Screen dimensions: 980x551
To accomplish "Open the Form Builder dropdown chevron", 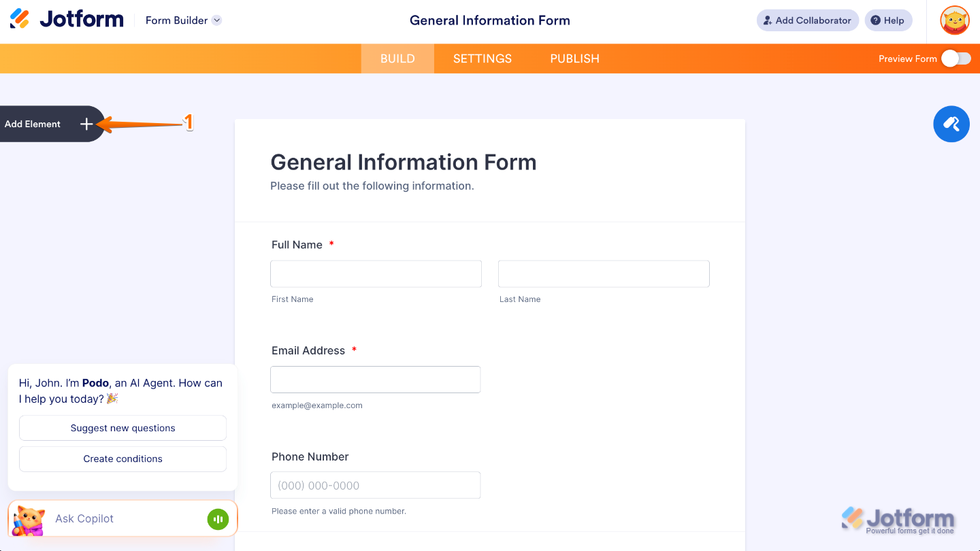I will click(217, 20).
